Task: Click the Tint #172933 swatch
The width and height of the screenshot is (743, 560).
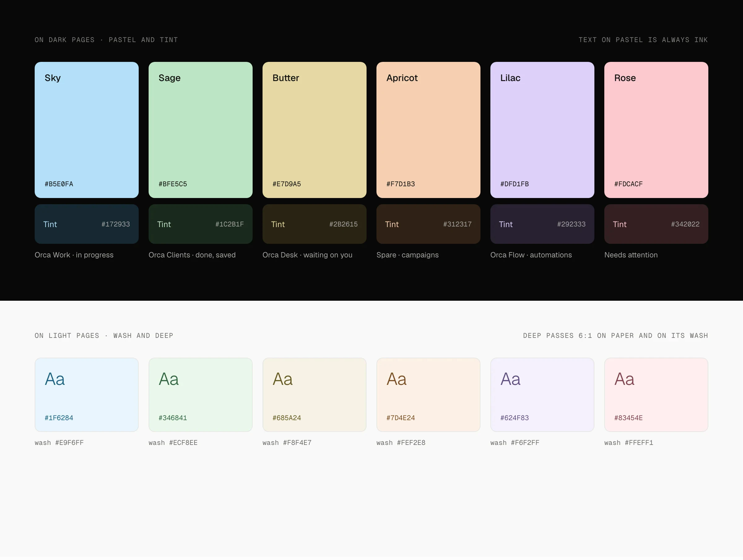Action: click(x=87, y=224)
